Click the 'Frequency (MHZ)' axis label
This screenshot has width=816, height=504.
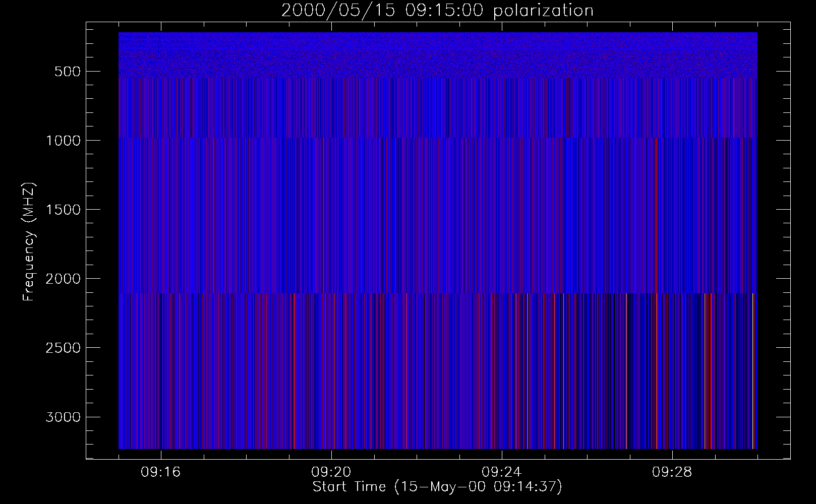(x=29, y=242)
